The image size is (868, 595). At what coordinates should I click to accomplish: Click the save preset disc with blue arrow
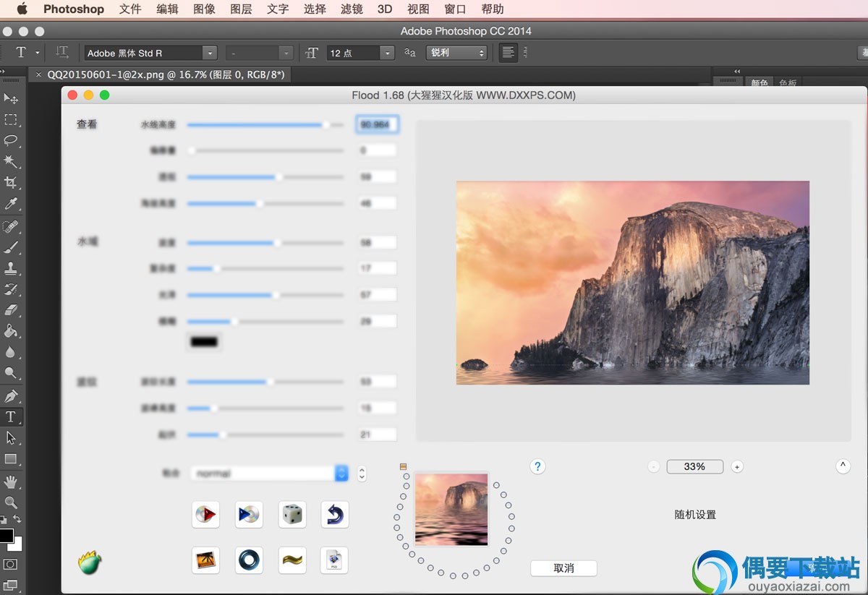[249, 515]
